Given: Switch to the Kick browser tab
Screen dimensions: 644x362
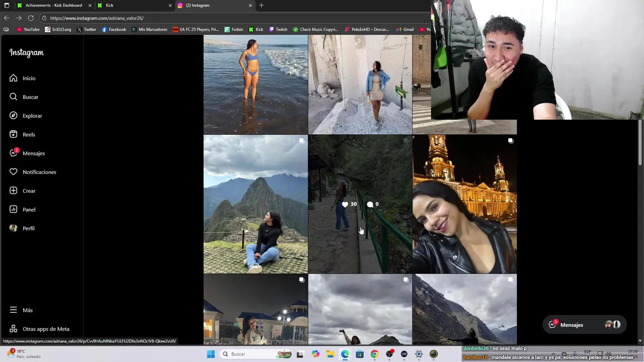Looking at the screenshot, I should 134,6.
